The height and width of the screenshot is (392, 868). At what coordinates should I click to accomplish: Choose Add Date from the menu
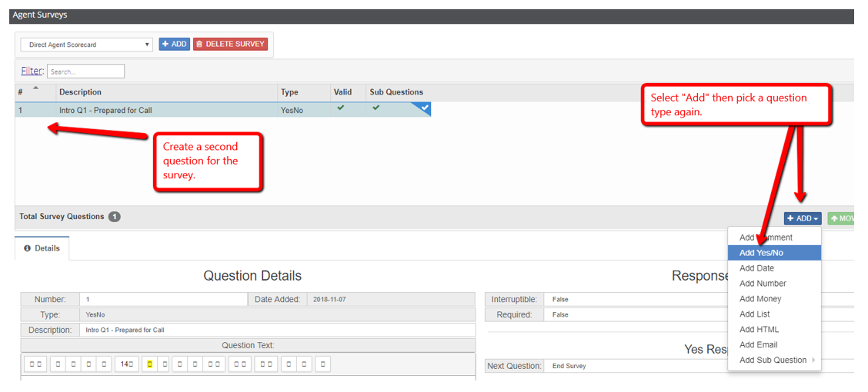tap(774, 268)
